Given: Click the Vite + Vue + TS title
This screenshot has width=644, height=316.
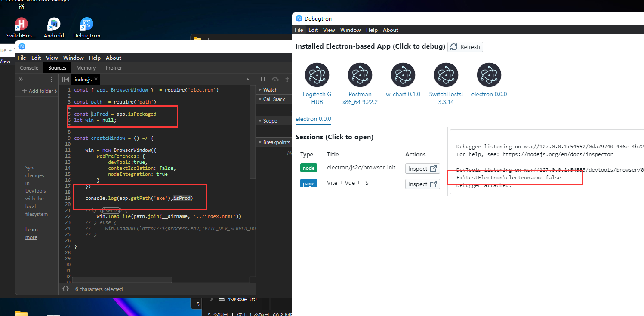Looking at the screenshot, I should tap(348, 183).
